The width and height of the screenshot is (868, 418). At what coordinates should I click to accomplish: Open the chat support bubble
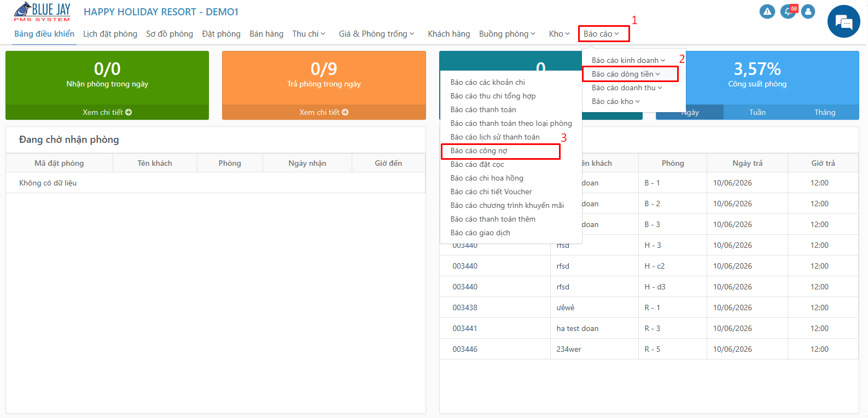click(844, 21)
